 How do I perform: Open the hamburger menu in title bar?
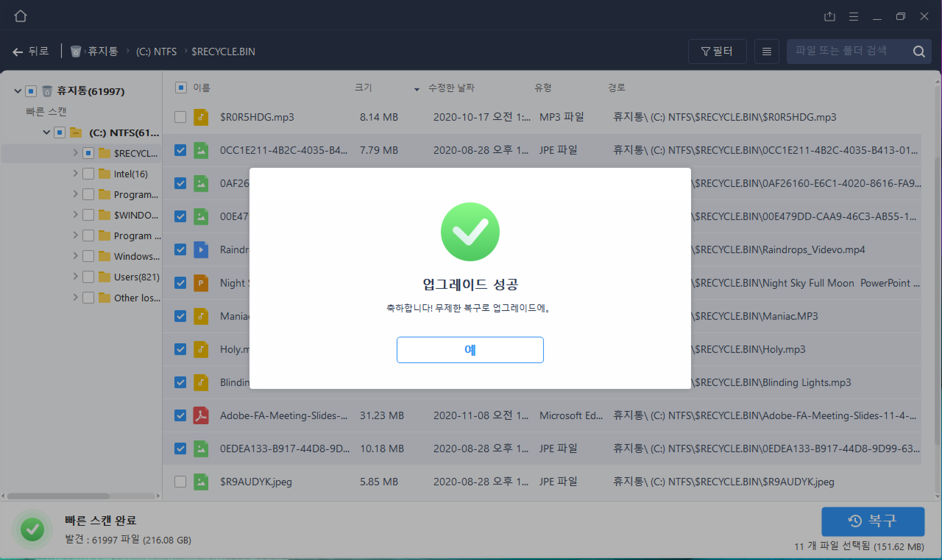click(853, 16)
